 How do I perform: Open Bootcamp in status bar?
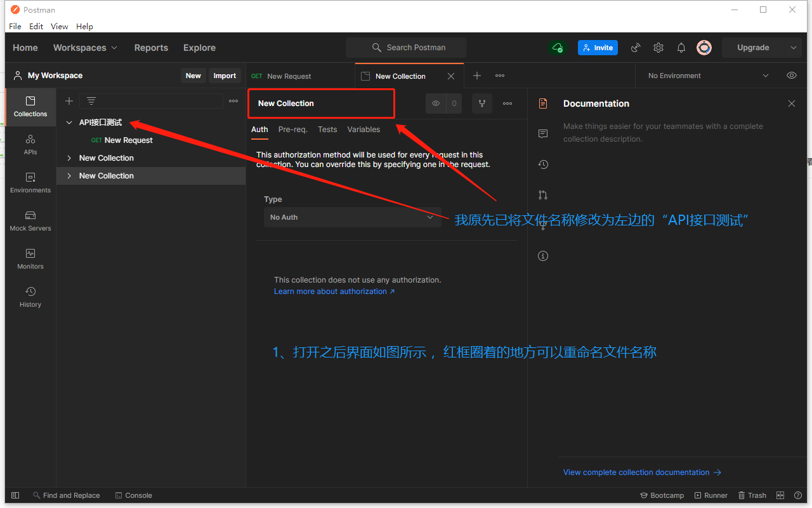pos(662,495)
